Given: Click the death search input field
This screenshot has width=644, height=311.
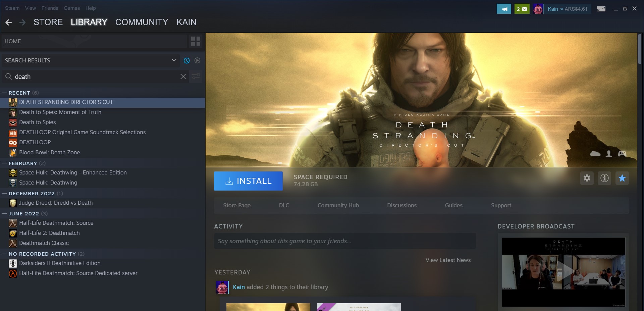Looking at the screenshot, I should coord(96,76).
